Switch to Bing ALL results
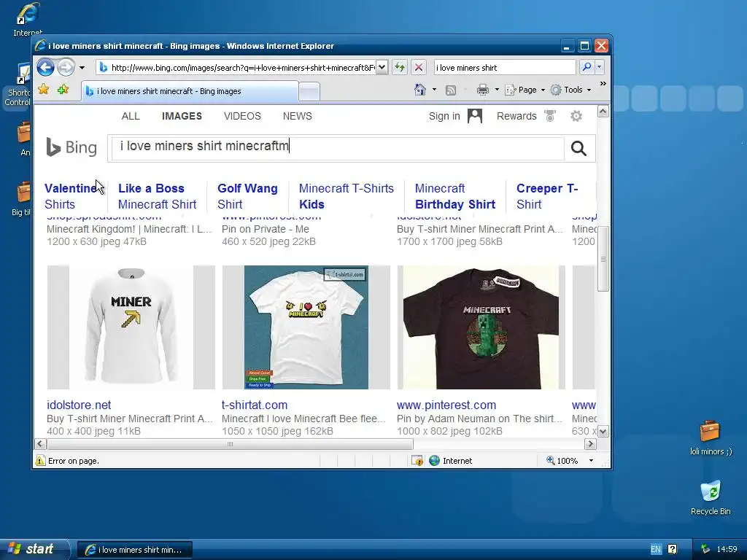 [x=131, y=116]
